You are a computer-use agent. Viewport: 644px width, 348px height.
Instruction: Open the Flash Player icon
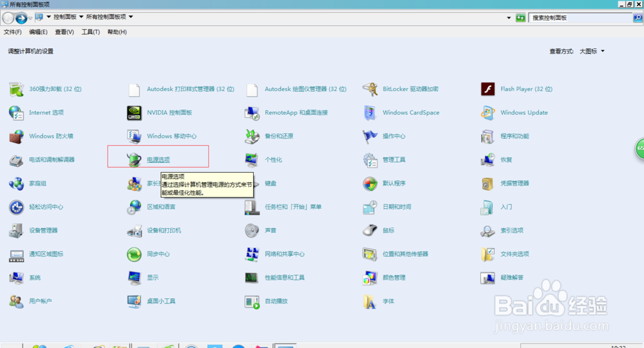[488, 89]
